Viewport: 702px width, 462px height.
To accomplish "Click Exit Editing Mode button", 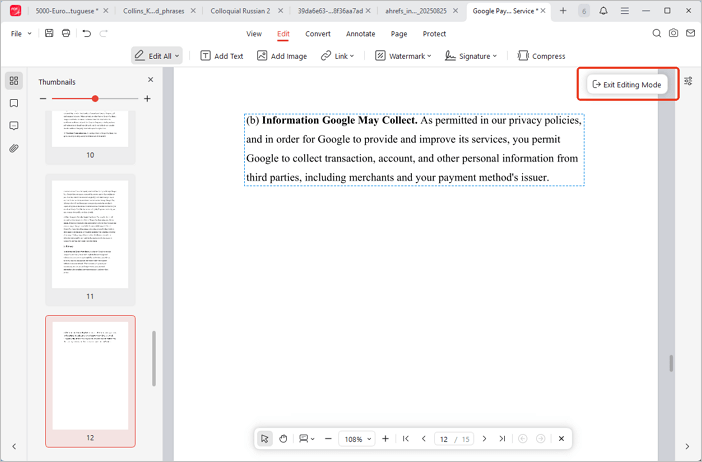I will 627,85.
